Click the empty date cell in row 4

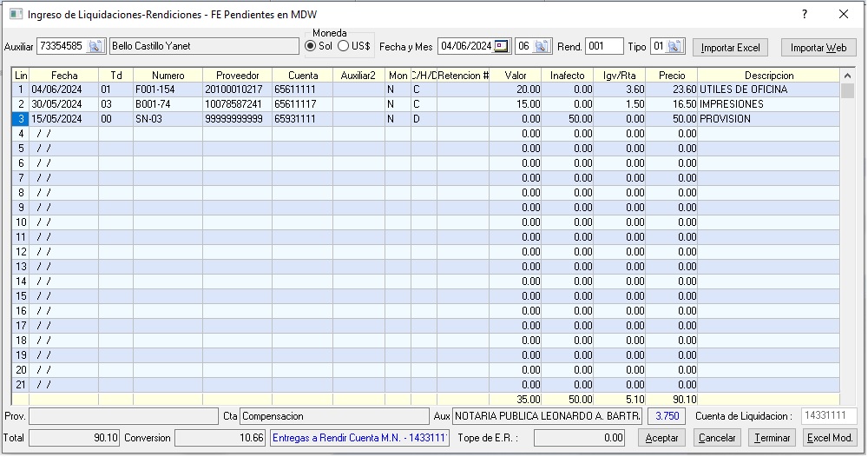(63, 134)
